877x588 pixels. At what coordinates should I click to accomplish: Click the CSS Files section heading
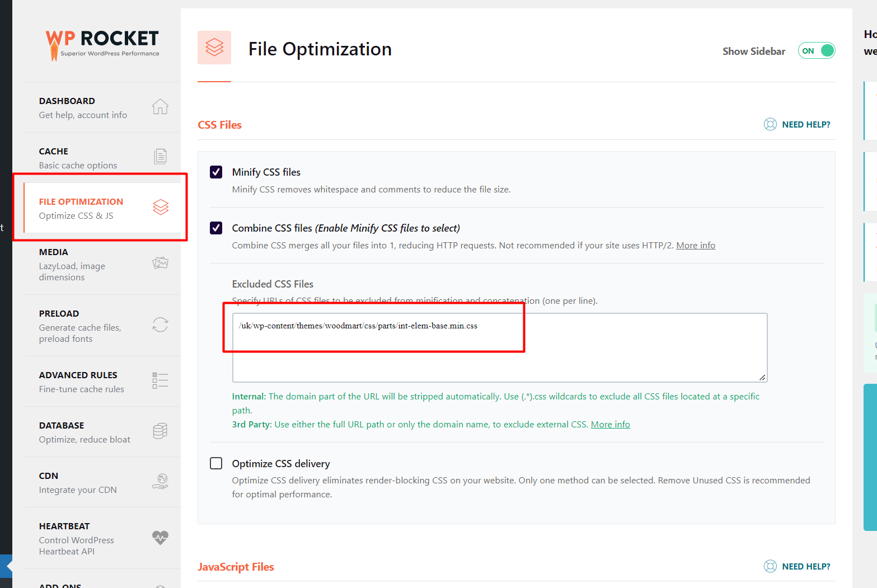pos(219,125)
